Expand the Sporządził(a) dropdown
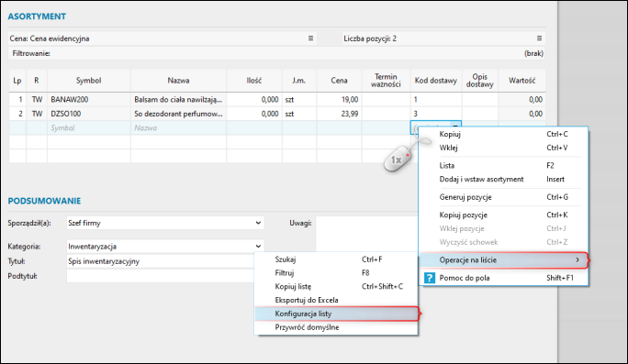The height and width of the screenshot is (364, 628). coord(258,223)
